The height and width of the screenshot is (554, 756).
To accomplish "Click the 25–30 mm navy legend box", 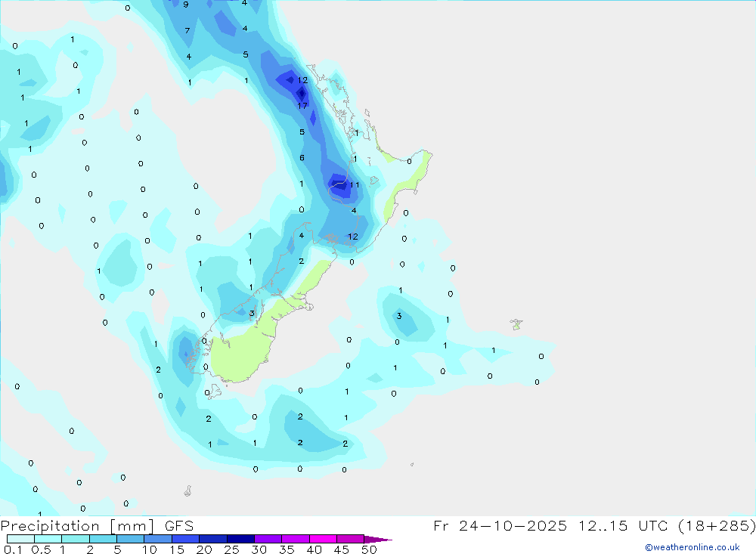I will pos(240,539).
